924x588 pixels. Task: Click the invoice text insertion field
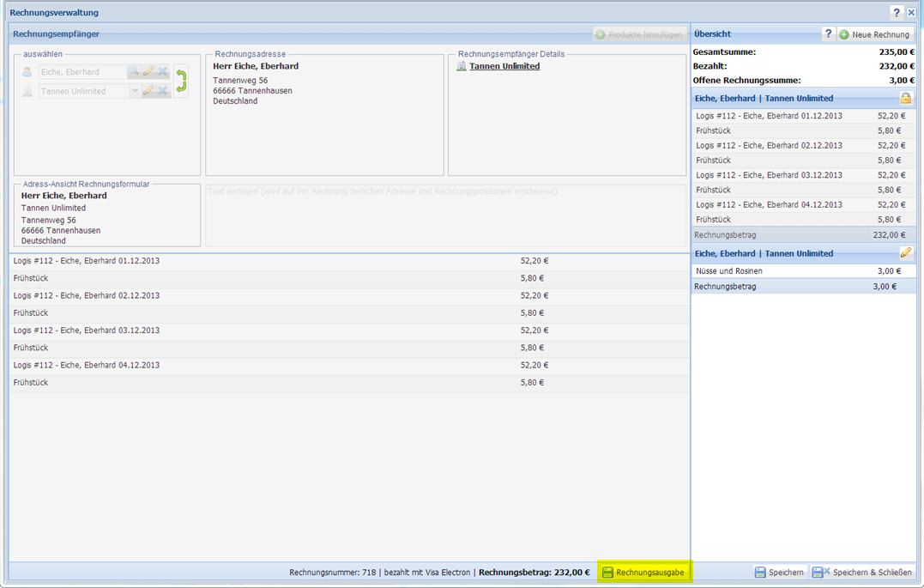coord(446,215)
